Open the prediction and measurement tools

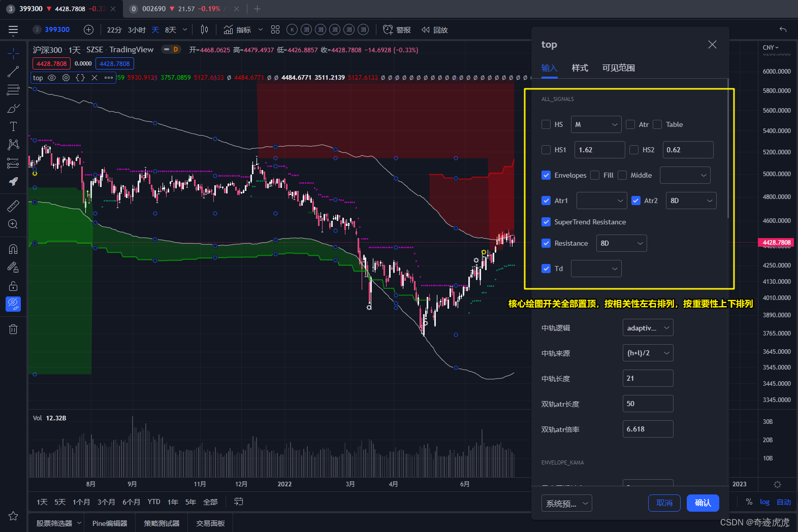tap(13, 163)
